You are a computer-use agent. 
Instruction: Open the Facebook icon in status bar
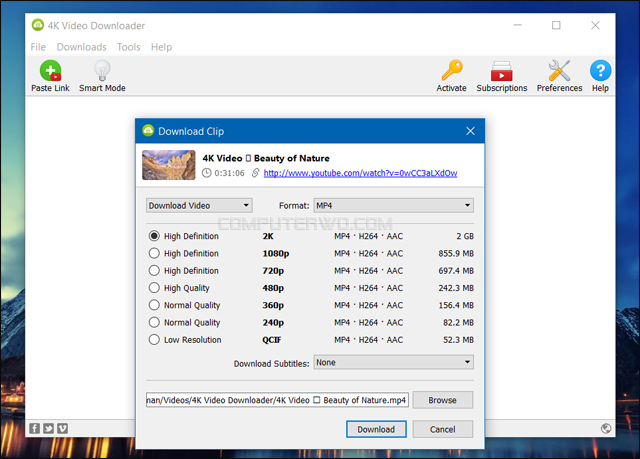35,428
